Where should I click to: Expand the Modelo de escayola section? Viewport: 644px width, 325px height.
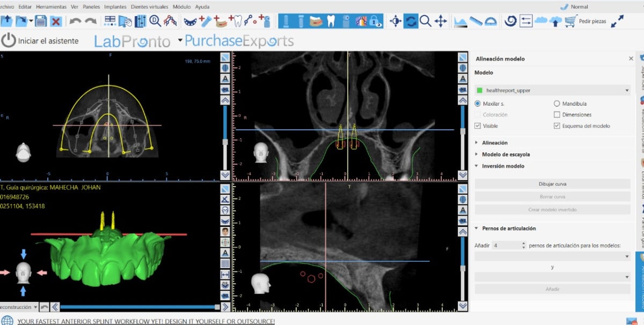pyautogui.click(x=506, y=154)
